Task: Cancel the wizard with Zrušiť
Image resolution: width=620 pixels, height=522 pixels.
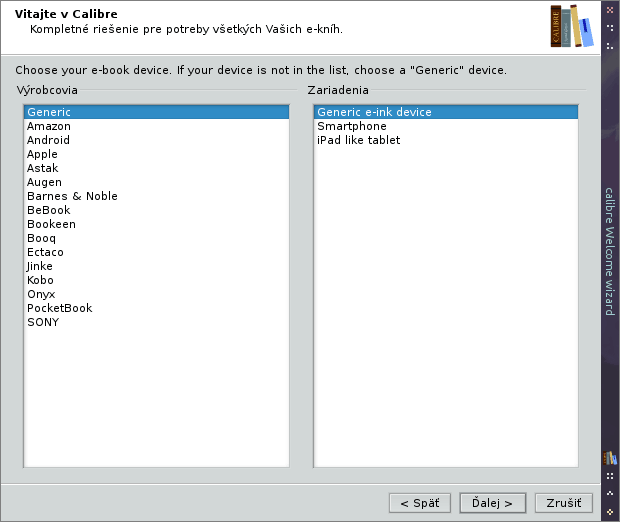Action: pyautogui.click(x=564, y=503)
